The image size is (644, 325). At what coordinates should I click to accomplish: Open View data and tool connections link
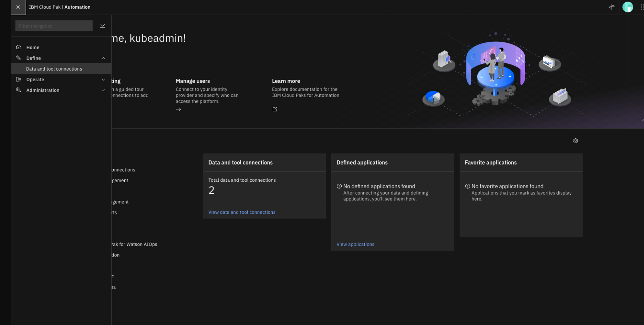(242, 212)
